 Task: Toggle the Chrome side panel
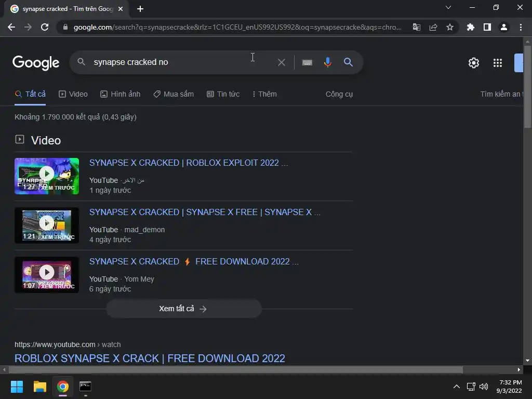click(487, 27)
